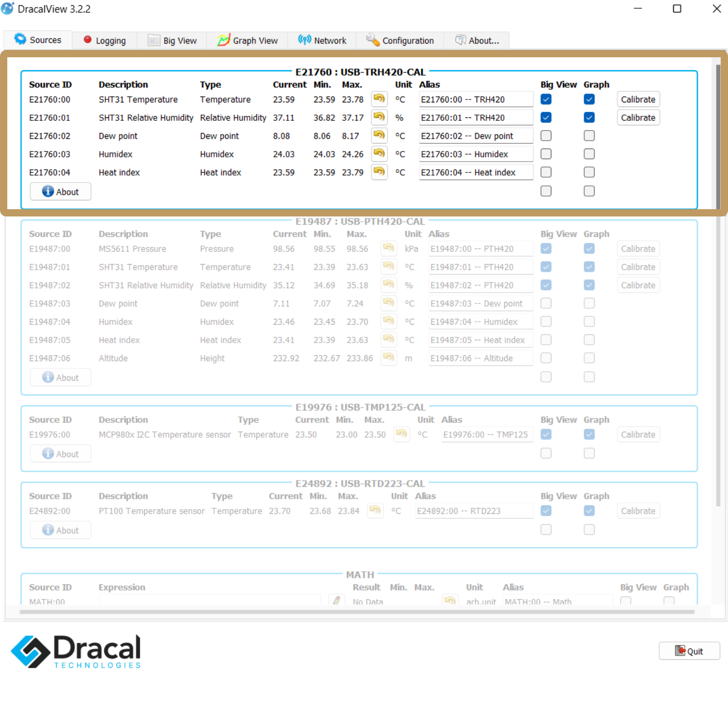Reset min/max for E24892:00 PT100 sensor
Image resolution: width=728 pixels, height=728 pixels.
(375, 511)
